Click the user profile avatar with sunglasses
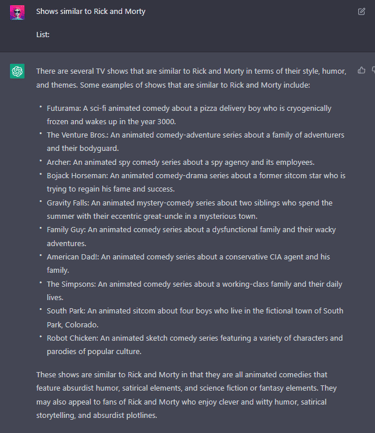375x433 pixels. point(17,13)
